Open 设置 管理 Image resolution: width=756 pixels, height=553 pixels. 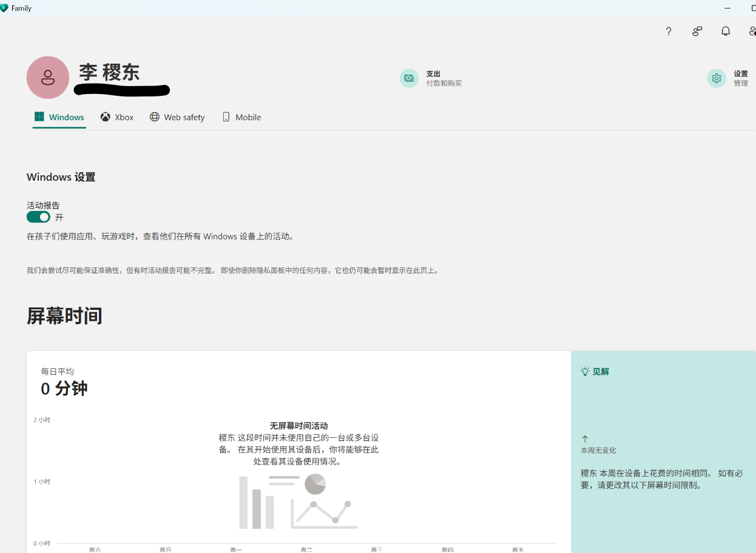[727, 78]
